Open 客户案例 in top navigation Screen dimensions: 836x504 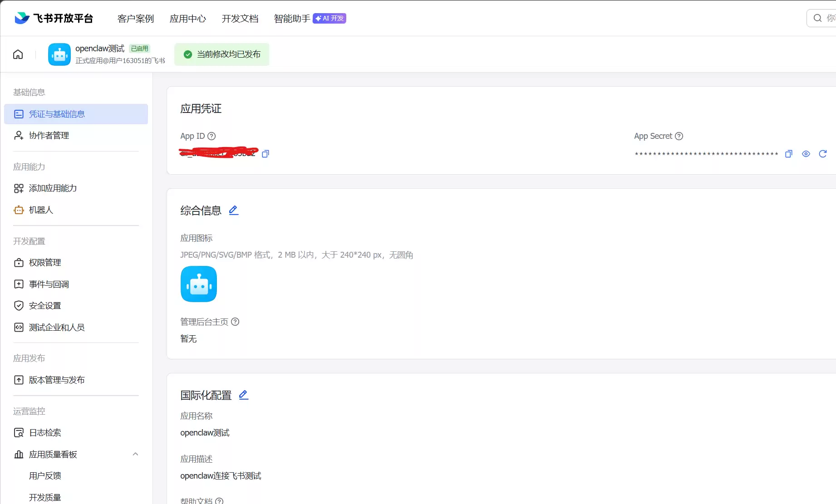point(135,19)
